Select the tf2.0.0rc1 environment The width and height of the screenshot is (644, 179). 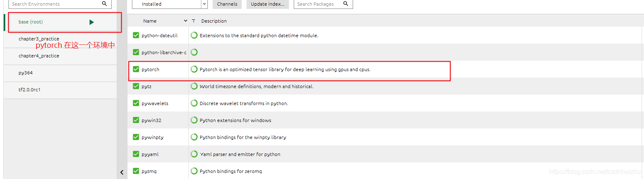(60, 90)
